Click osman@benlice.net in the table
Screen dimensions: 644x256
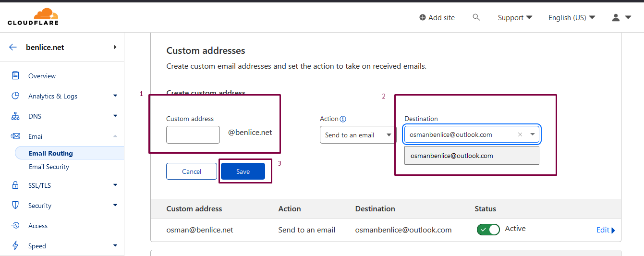200,230
